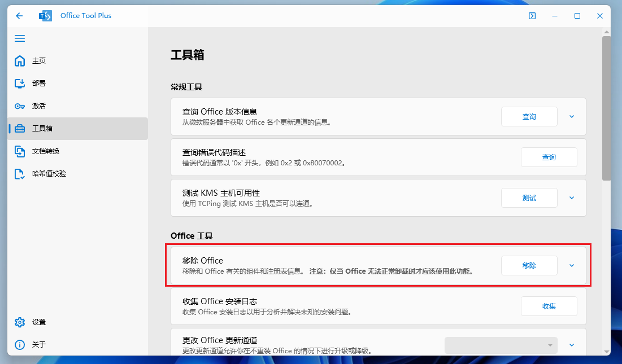The height and width of the screenshot is (364, 622).
Task: Open 文档转换 page
Action: (x=77, y=151)
